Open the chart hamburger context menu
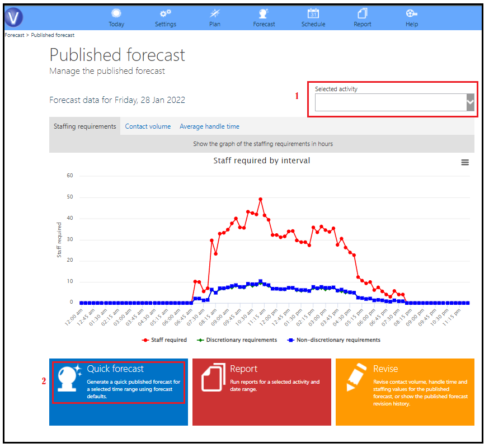This screenshot has width=489, height=448. click(x=465, y=162)
